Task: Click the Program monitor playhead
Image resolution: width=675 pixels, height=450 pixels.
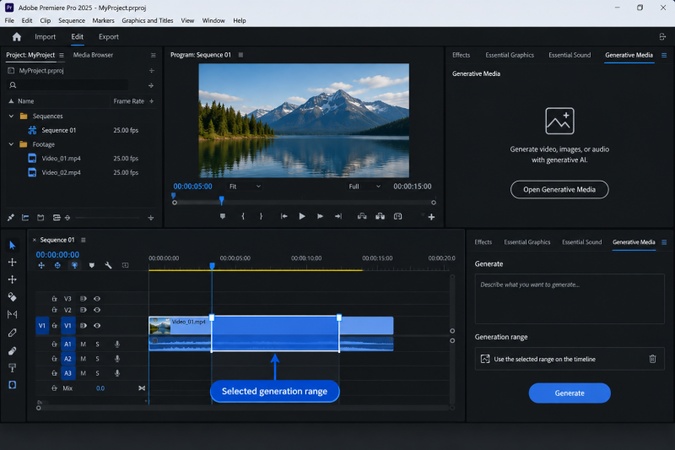Action: (221, 200)
